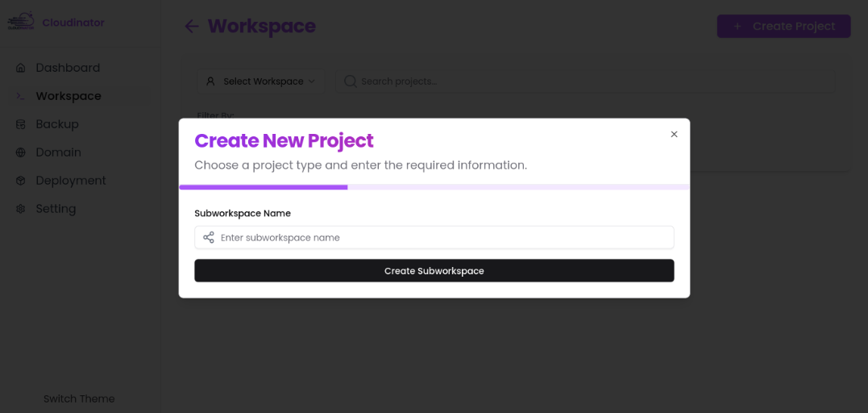868x413 pixels.
Task: Expand the Select Workspace dropdown
Action: (261, 81)
